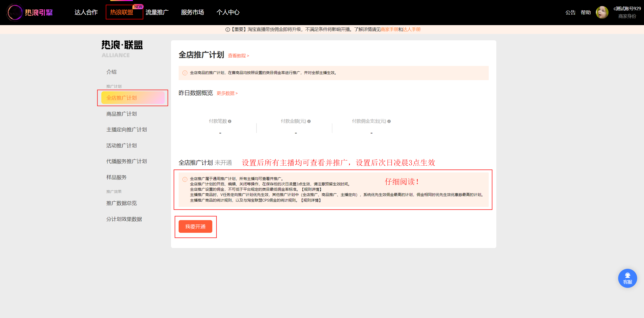
Task: Select 主播定向推广计划 in the sidebar
Action: [126, 130]
